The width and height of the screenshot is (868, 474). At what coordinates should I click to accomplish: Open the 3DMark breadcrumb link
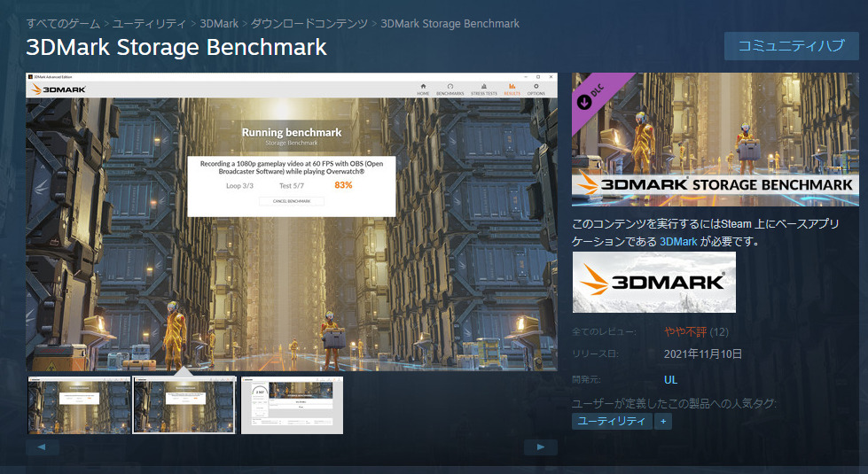219,24
